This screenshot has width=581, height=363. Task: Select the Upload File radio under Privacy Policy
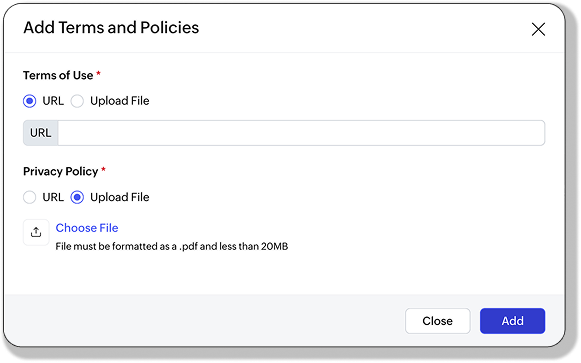click(x=77, y=197)
